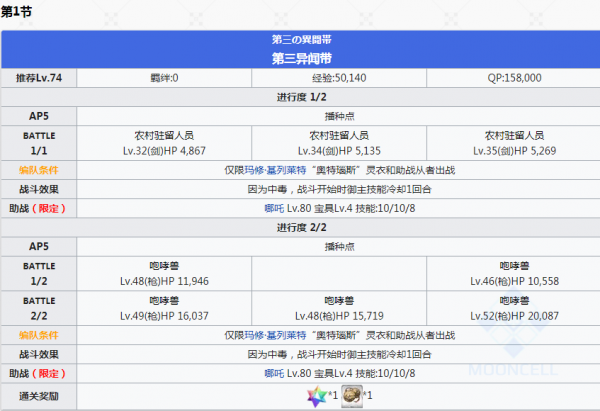
Task: Click the BATTLE 2/2 label
Action: (39, 308)
